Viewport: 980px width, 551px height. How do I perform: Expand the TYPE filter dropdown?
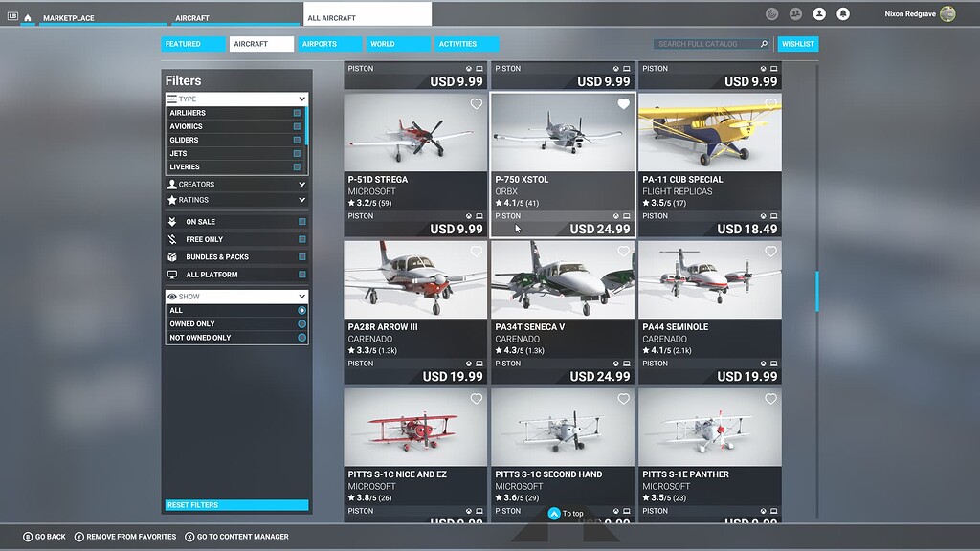(235, 99)
